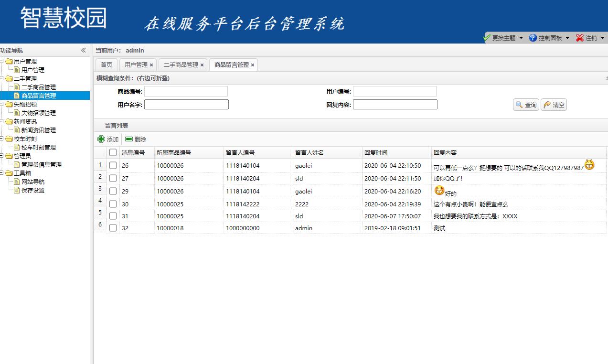This screenshot has height=364, width=608.
Task: Expand the 工具箱 tree node
Action: coord(3,173)
